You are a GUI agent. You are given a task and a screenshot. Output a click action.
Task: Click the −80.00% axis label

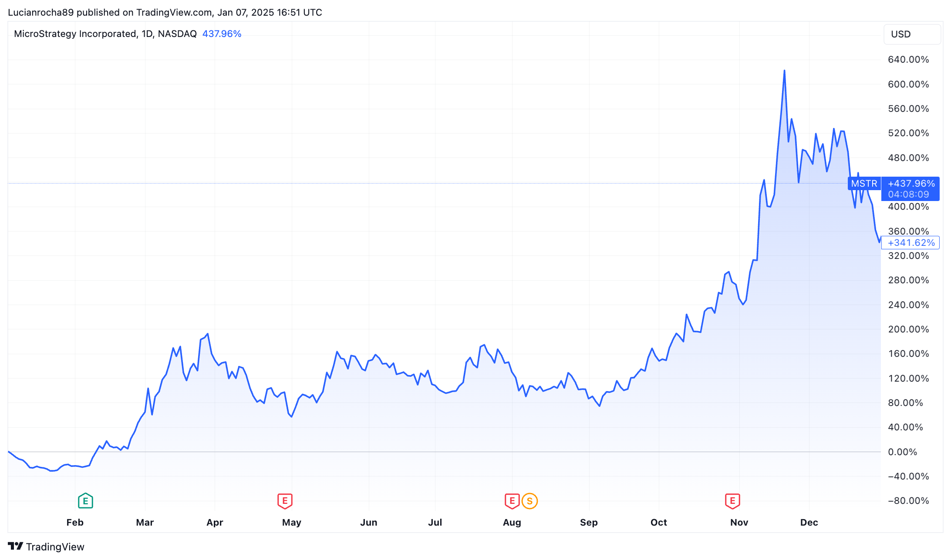coord(908,501)
